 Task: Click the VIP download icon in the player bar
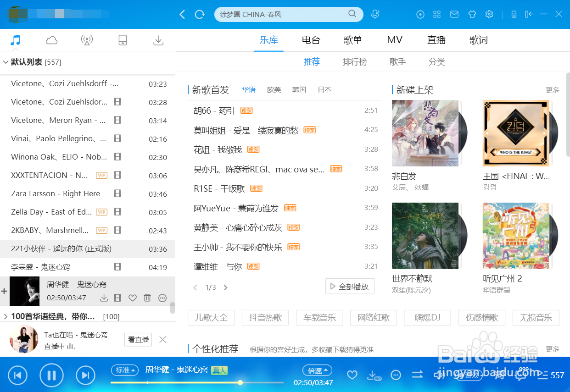(374, 375)
